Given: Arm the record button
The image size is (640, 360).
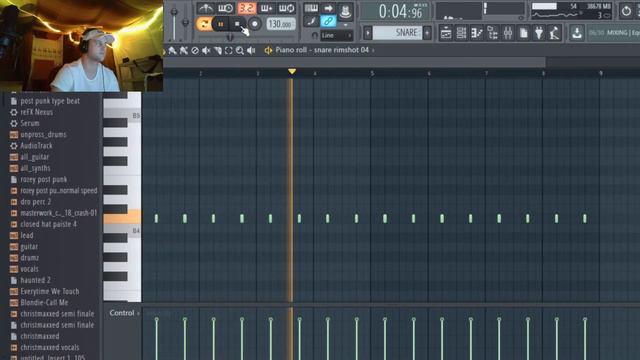Looking at the screenshot, I should tap(255, 24).
